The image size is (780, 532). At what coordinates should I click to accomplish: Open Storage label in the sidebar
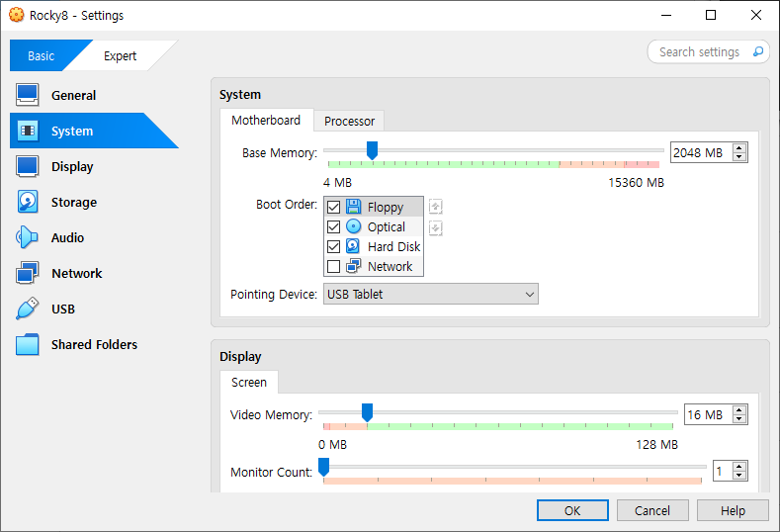tap(74, 202)
